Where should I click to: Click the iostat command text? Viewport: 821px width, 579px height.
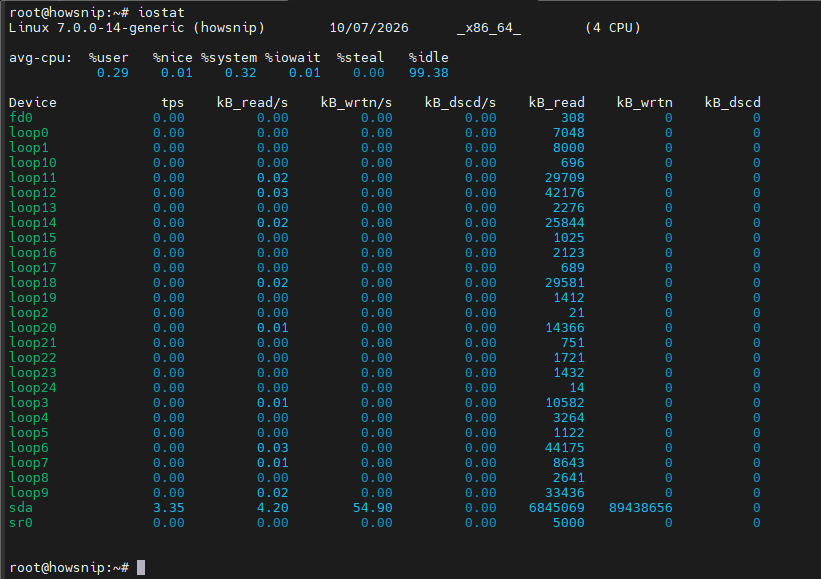click(161, 12)
